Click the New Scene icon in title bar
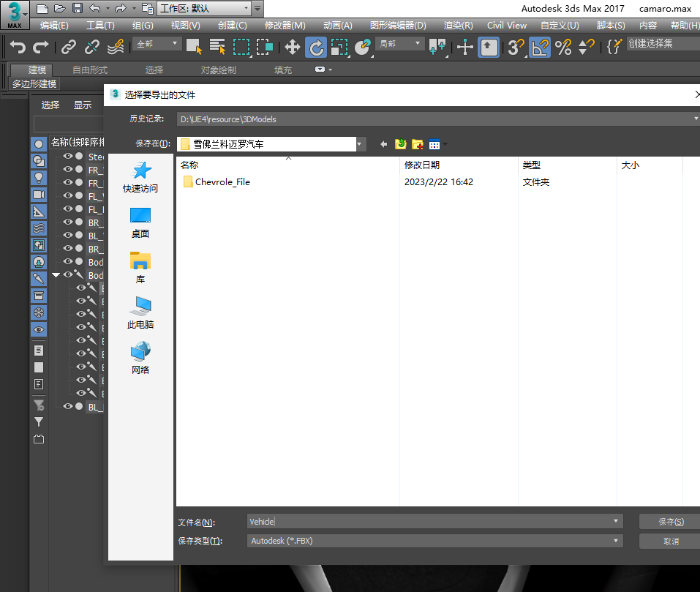 pos(42,8)
